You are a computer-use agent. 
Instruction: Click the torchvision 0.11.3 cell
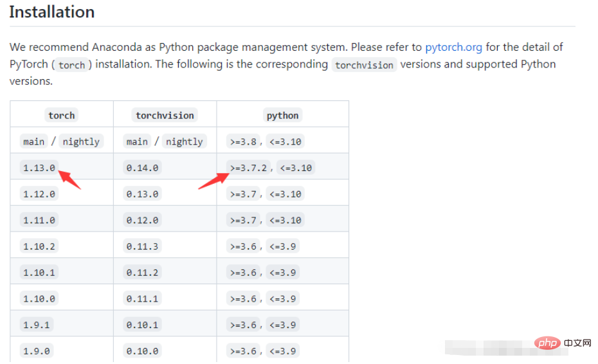tap(142, 246)
